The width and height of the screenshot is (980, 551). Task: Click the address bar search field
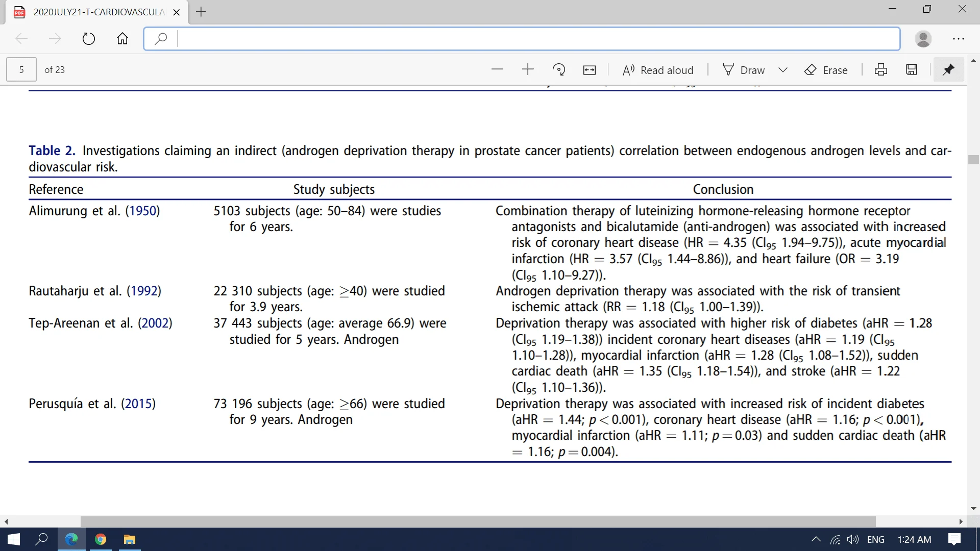coord(522,39)
